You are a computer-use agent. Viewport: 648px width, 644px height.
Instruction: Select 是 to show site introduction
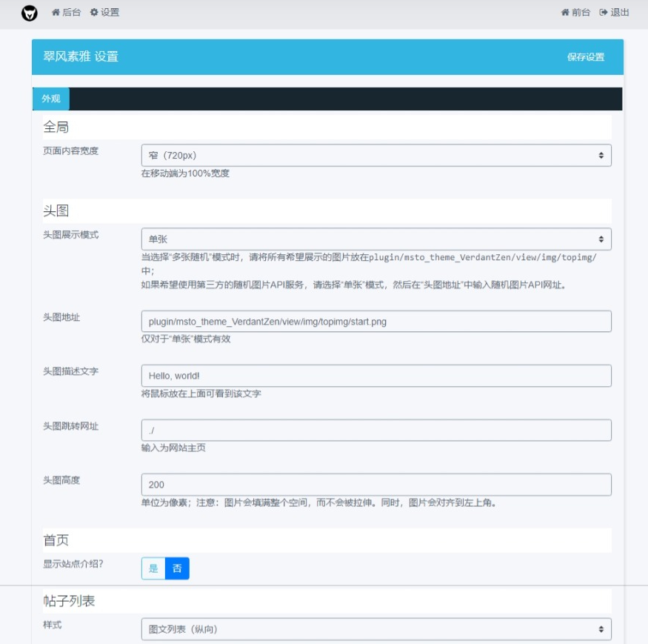(153, 568)
